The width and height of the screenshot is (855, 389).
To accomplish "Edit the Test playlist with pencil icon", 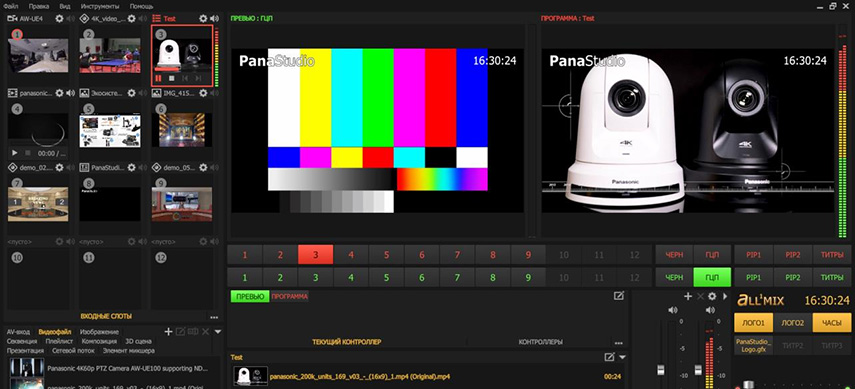I will [x=610, y=357].
